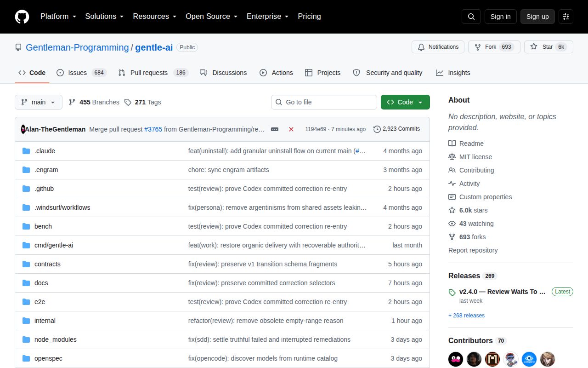Open the appearance settings icon beside Sign up
588x368 pixels.
(566, 17)
